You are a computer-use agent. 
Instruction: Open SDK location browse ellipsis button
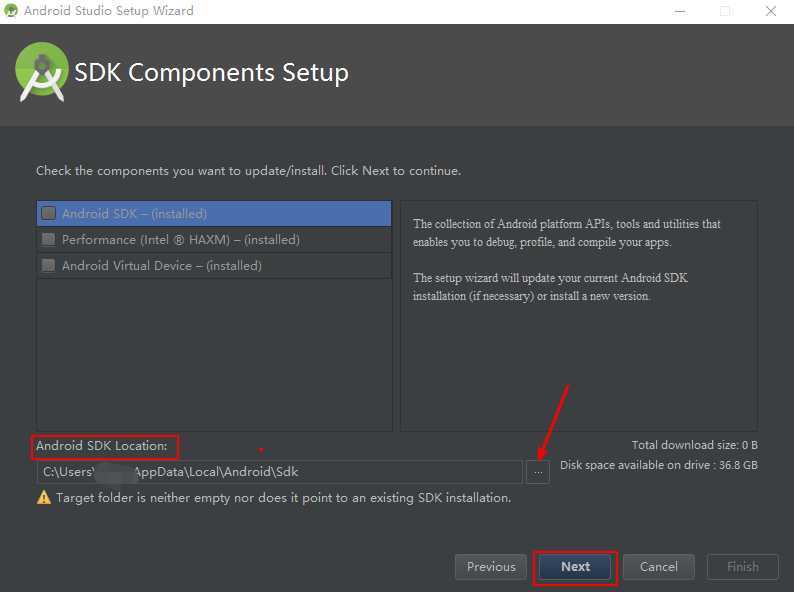[537, 472]
